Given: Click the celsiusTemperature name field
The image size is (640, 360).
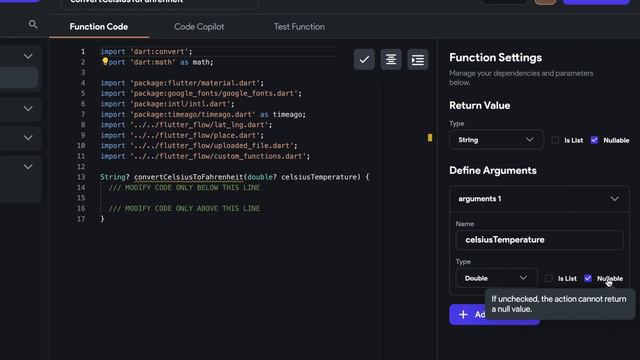Looking at the screenshot, I should 539,240.
